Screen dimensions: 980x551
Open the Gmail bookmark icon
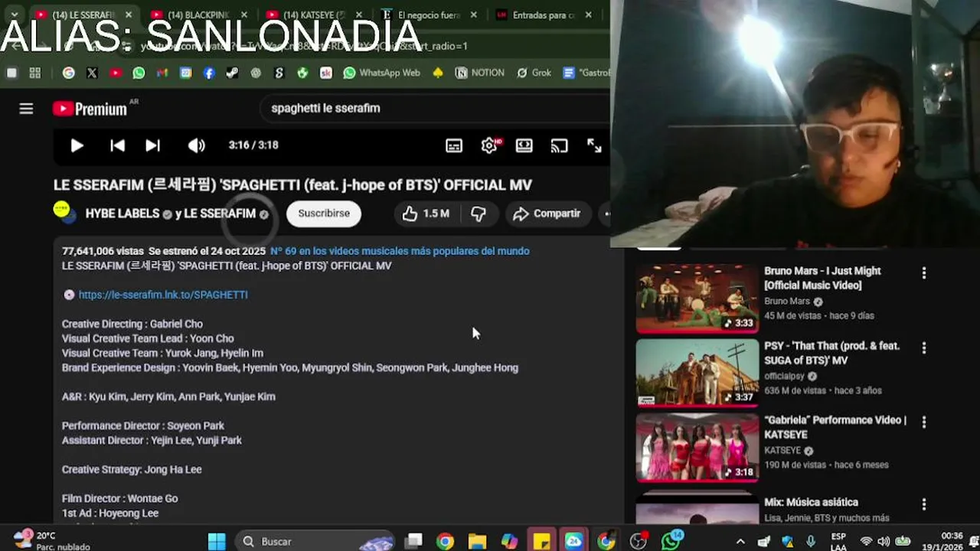(x=162, y=73)
